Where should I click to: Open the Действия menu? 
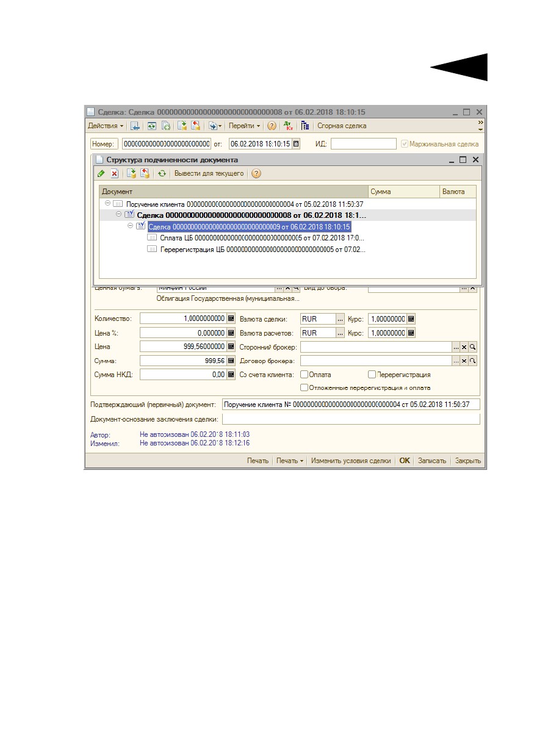coord(105,126)
